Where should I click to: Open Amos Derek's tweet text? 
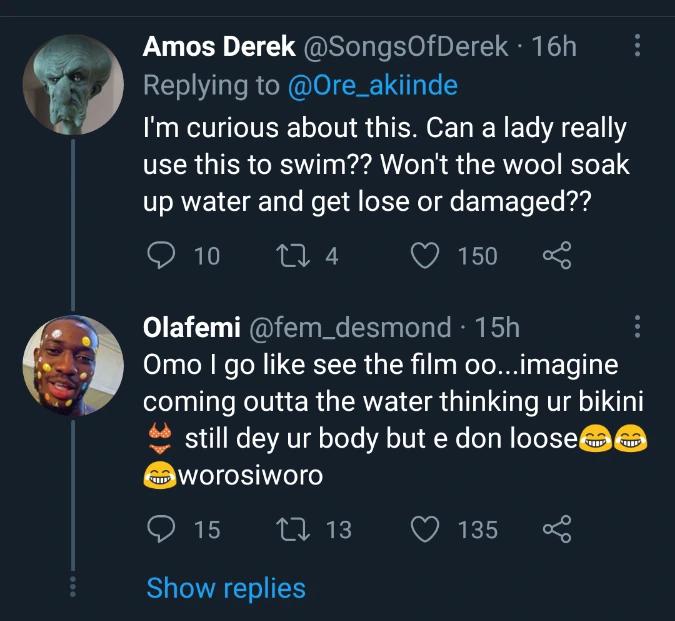click(x=386, y=165)
